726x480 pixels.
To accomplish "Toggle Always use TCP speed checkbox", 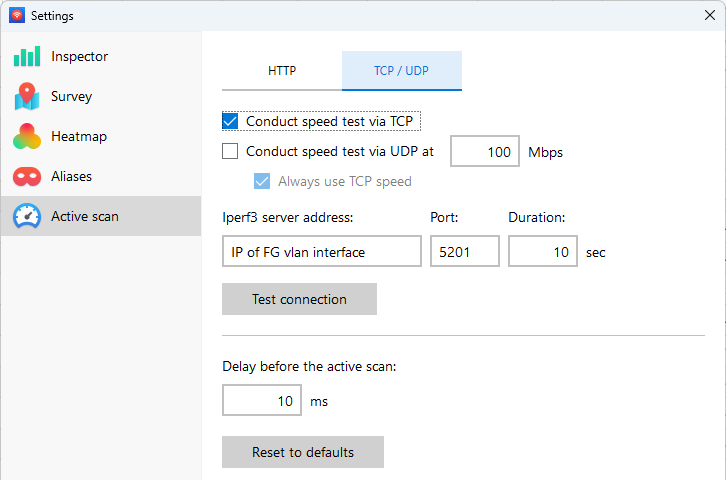I will [x=262, y=181].
